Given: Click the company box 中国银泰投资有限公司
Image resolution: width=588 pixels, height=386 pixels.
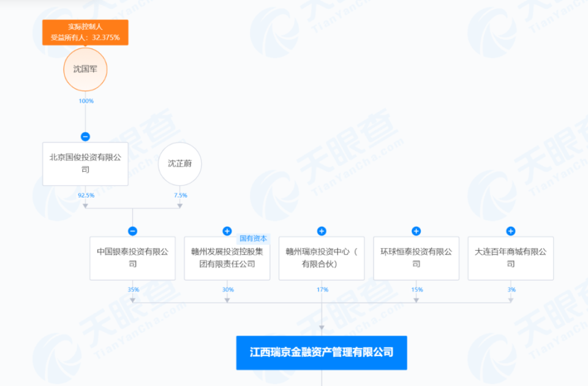Looking at the screenshot, I should 132,258.
